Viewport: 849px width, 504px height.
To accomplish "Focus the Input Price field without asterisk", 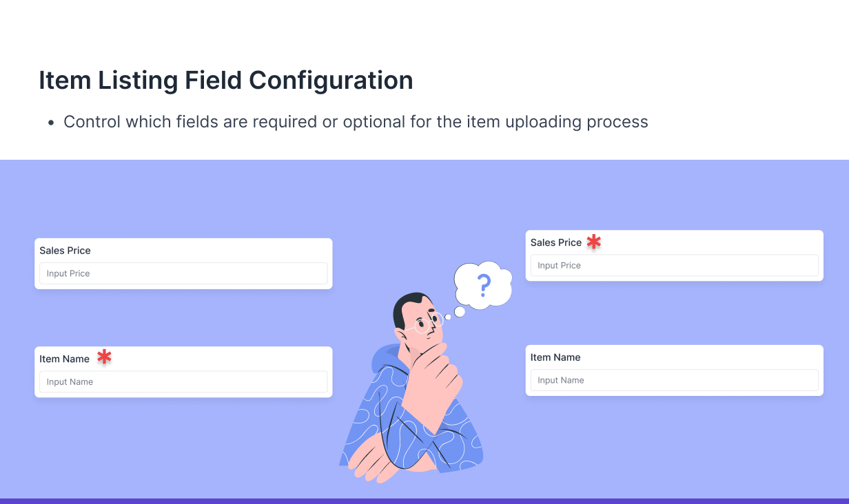I will 183,273.
